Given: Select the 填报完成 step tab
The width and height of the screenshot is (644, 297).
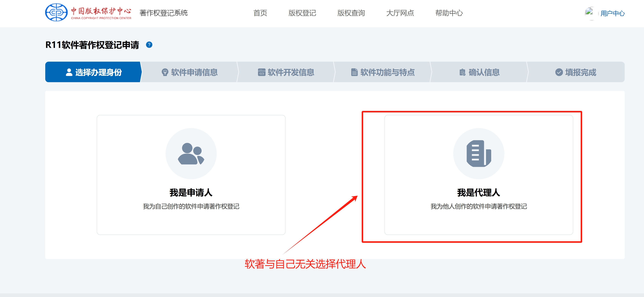Looking at the screenshot, I should 576,72.
